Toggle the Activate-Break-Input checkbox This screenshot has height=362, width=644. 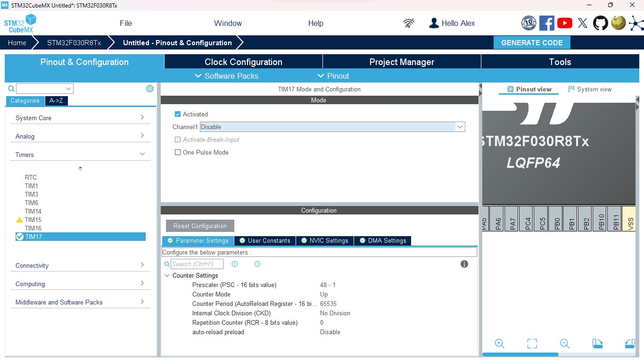click(x=178, y=140)
